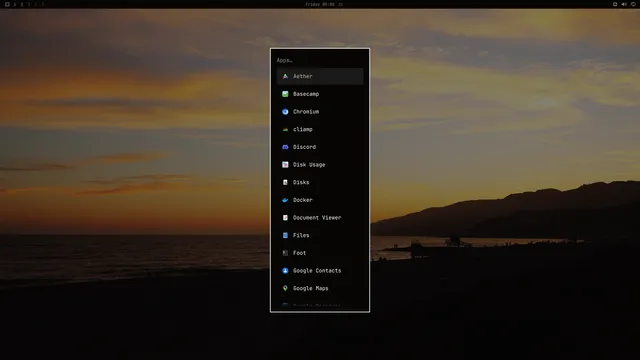The height and width of the screenshot is (360, 640).
Task: Open Document Viewer from the list
Action: pyautogui.click(x=320, y=218)
